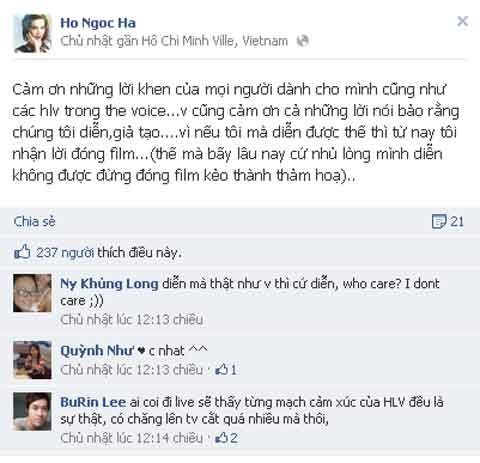Click the Chia sẻ share link

click(35, 222)
